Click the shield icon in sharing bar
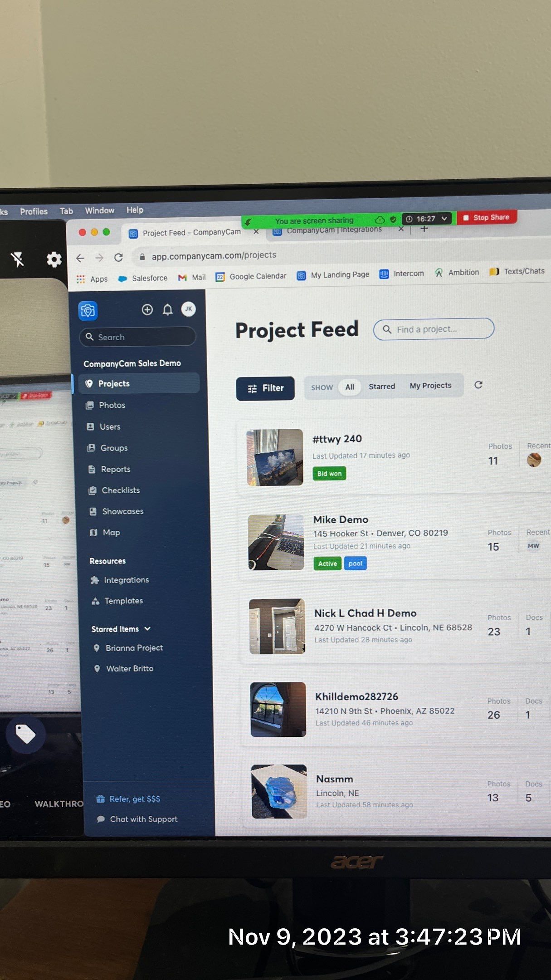This screenshot has height=980, width=551. point(393,220)
